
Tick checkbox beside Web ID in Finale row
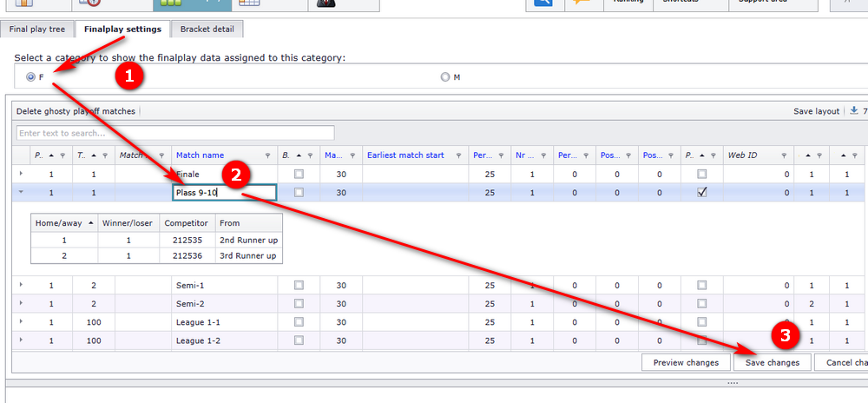point(702,174)
